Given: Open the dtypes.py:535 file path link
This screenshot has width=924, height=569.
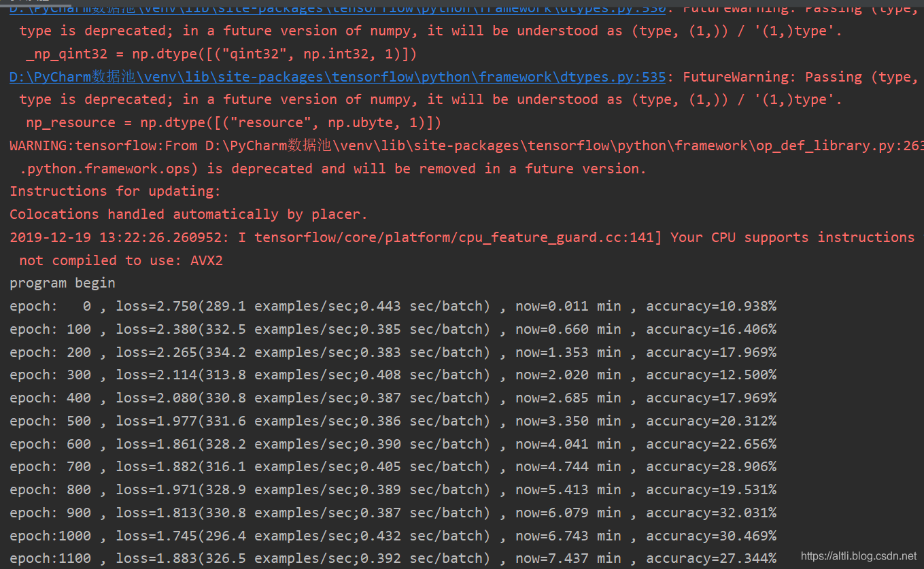Looking at the screenshot, I should (338, 77).
